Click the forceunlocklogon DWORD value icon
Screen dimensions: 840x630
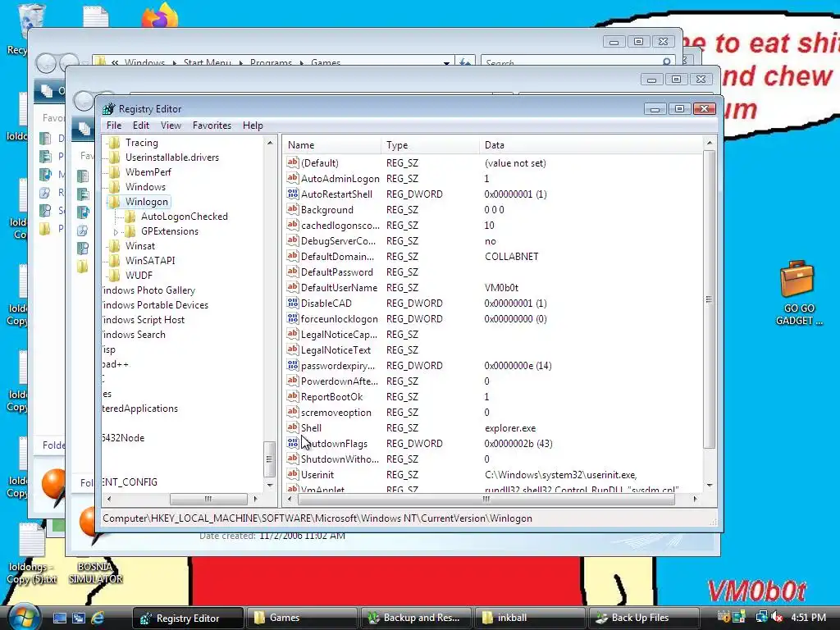tap(293, 317)
